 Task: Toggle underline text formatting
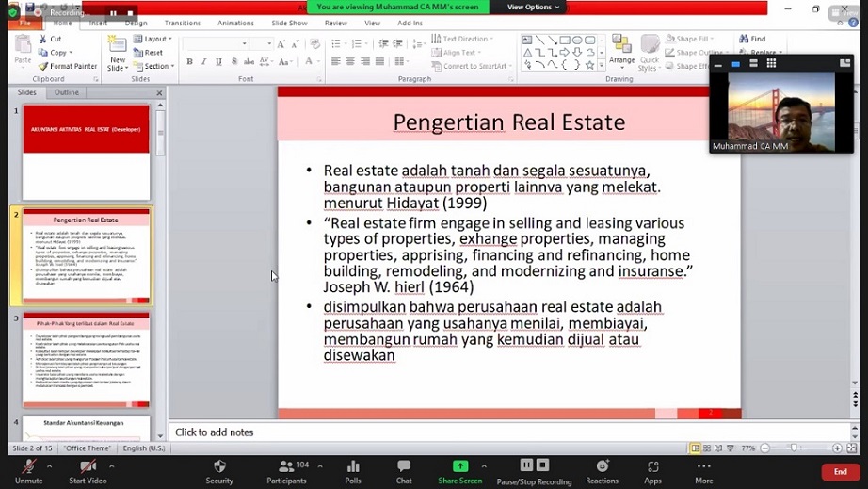click(x=219, y=62)
